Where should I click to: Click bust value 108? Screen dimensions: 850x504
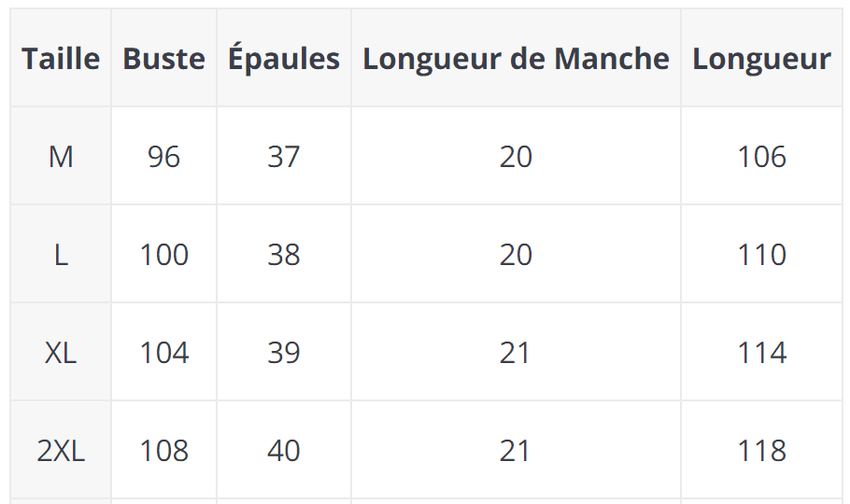pos(163,451)
